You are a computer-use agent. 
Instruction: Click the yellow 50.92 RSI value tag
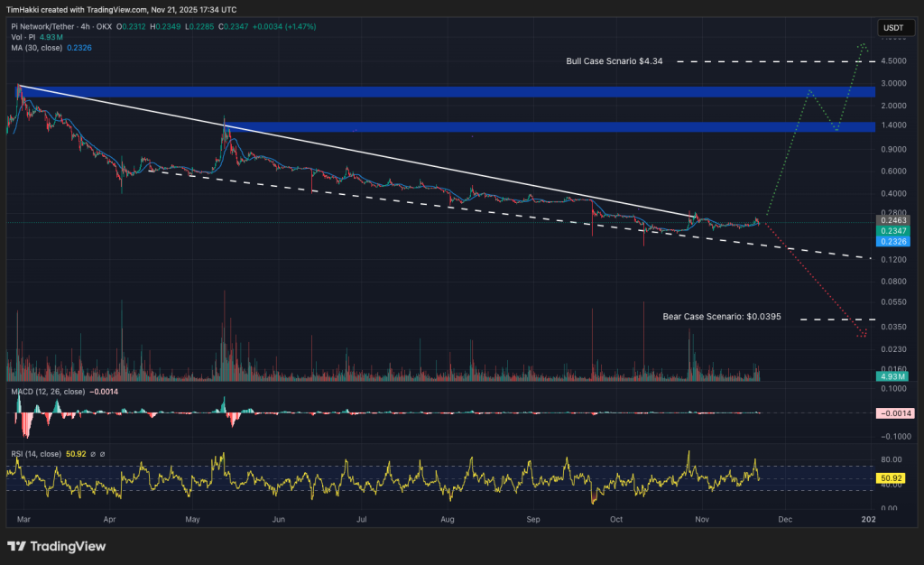(891, 477)
